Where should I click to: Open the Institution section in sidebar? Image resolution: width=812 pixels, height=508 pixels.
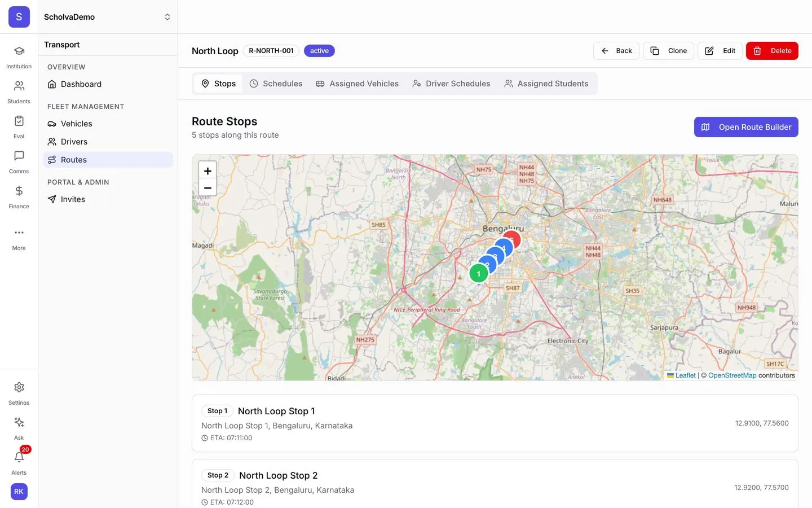[x=19, y=58]
